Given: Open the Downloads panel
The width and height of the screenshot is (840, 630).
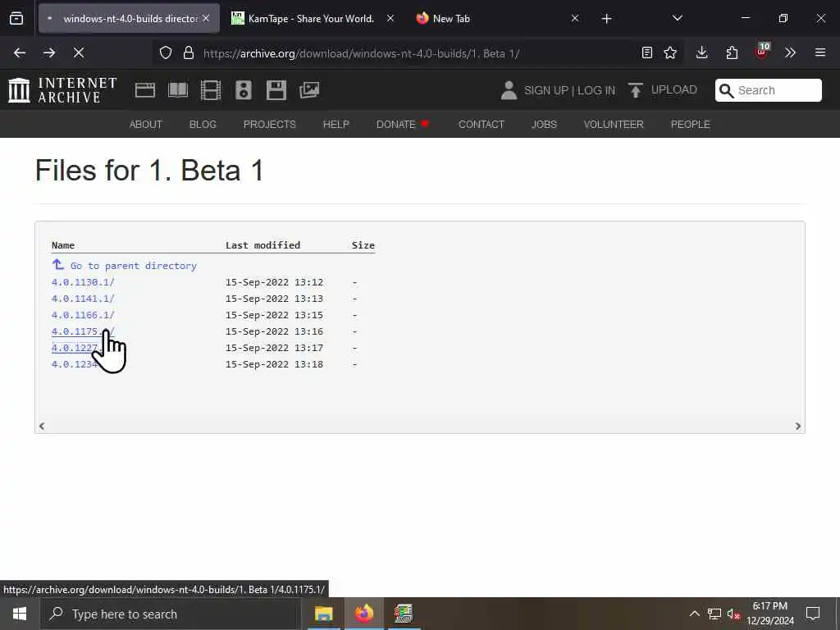Looking at the screenshot, I should coord(702,52).
